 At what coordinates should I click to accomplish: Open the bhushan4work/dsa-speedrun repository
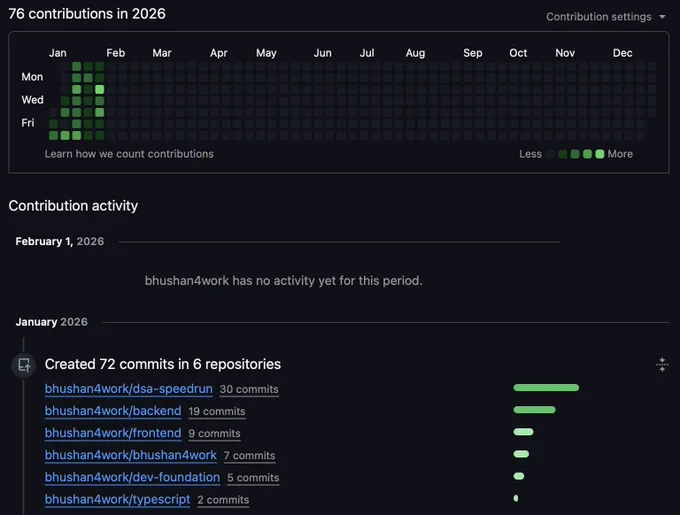(129, 389)
